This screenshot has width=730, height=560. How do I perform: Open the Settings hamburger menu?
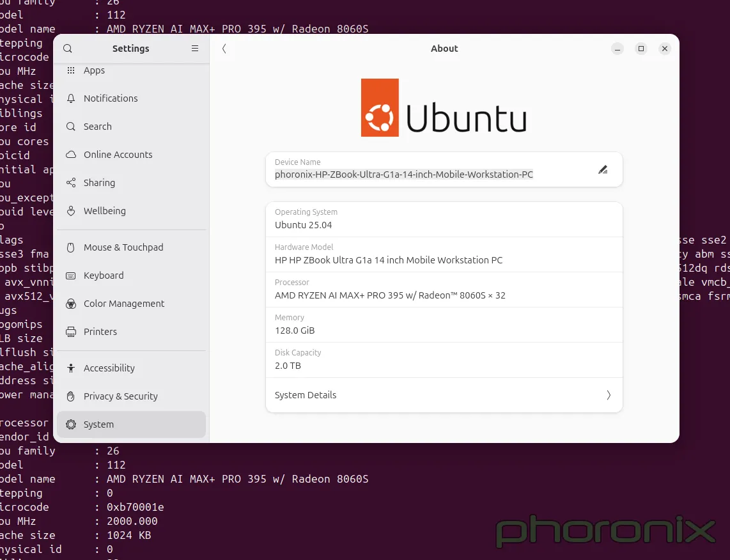click(195, 49)
